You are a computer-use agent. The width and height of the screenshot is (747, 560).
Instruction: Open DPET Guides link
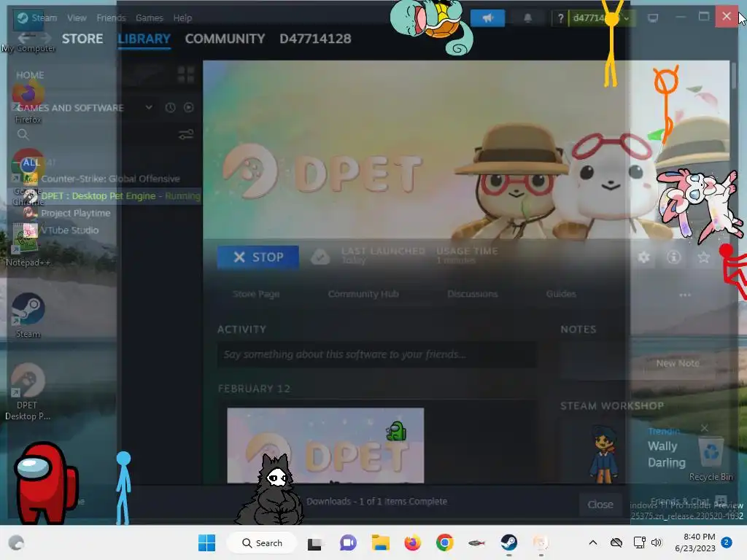point(561,295)
